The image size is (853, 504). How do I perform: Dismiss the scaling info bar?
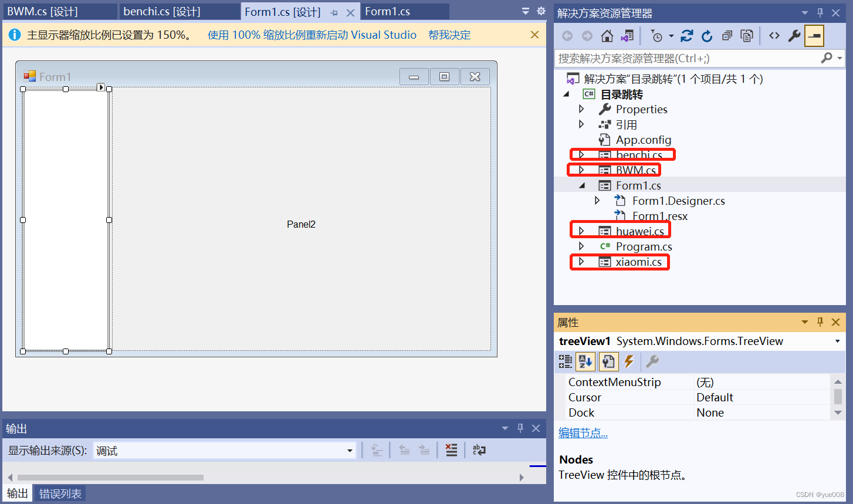point(534,35)
